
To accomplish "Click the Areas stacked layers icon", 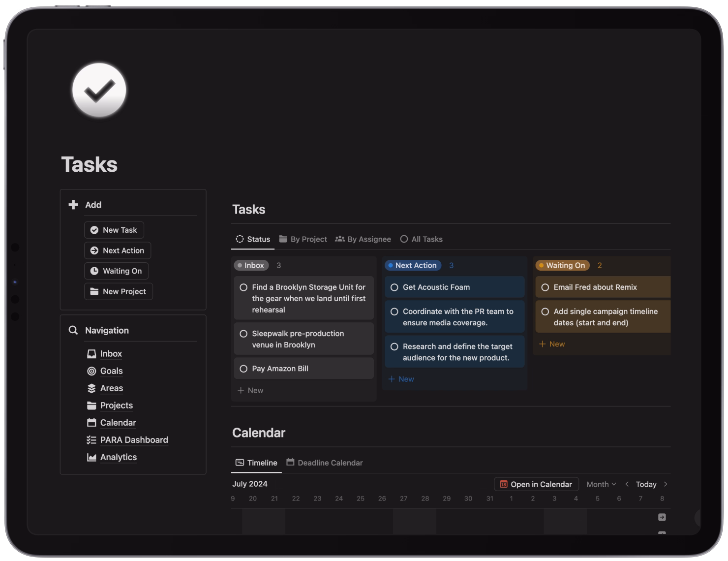I will pyautogui.click(x=91, y=388).
